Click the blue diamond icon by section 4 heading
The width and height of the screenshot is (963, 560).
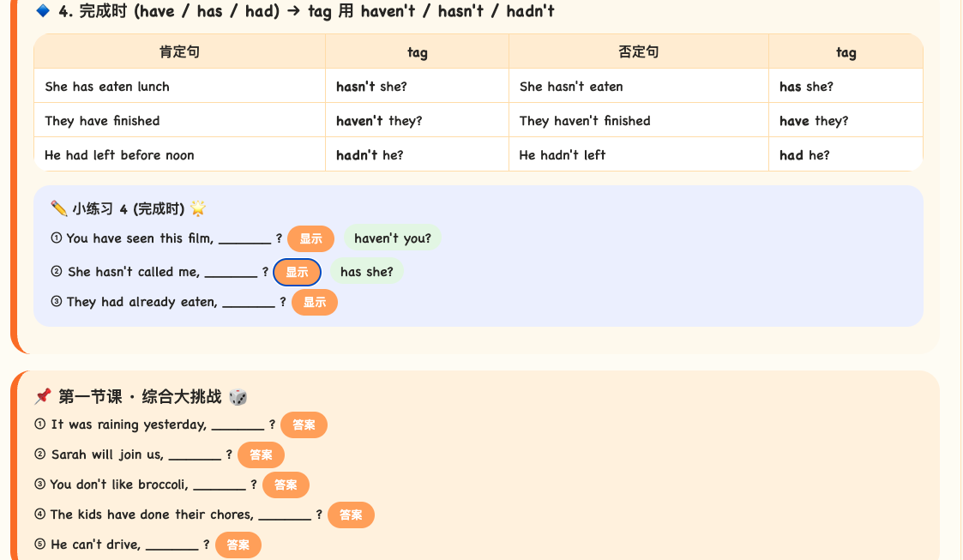pyautogui.click(x=43, y=10)
